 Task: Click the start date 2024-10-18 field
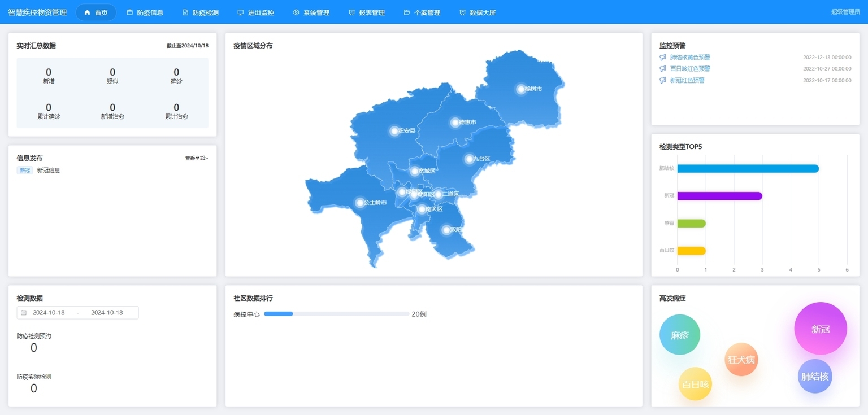[x=49, y=313]
